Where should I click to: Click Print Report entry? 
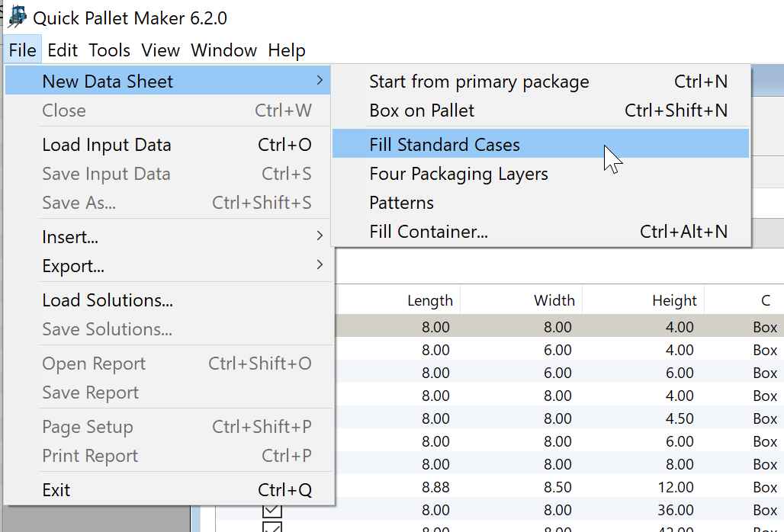click(168, 456)
